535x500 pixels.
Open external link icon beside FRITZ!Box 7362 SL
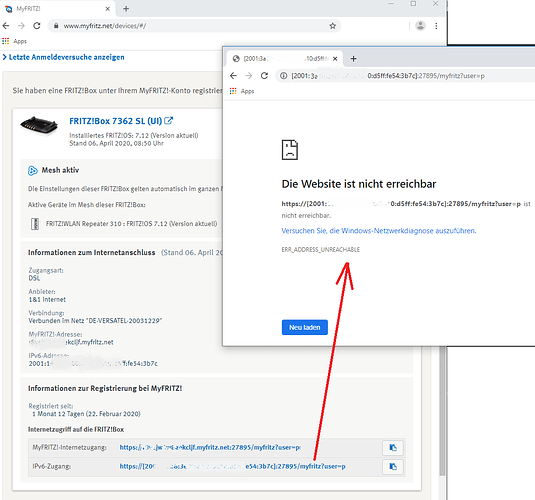[x=169, y=120]
